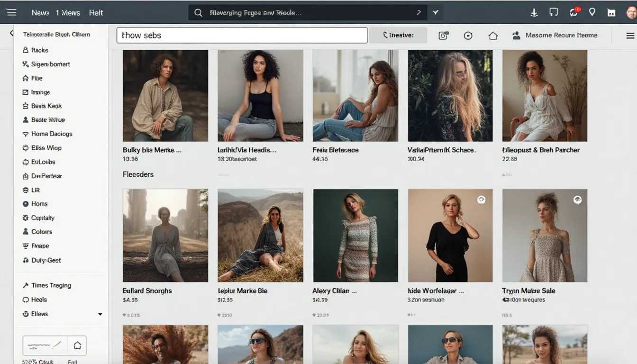Click upload badge on Trynn Mutre Sale photo
This screenshot has width=637, height=364.
tap(577, 200)
